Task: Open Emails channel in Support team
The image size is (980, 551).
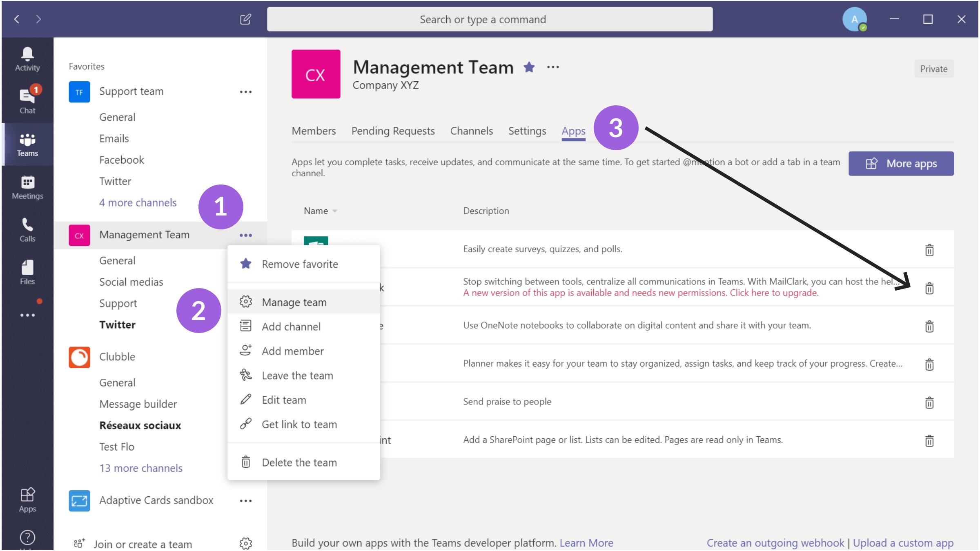Action: pyautogui.click(x=114, y=138)
